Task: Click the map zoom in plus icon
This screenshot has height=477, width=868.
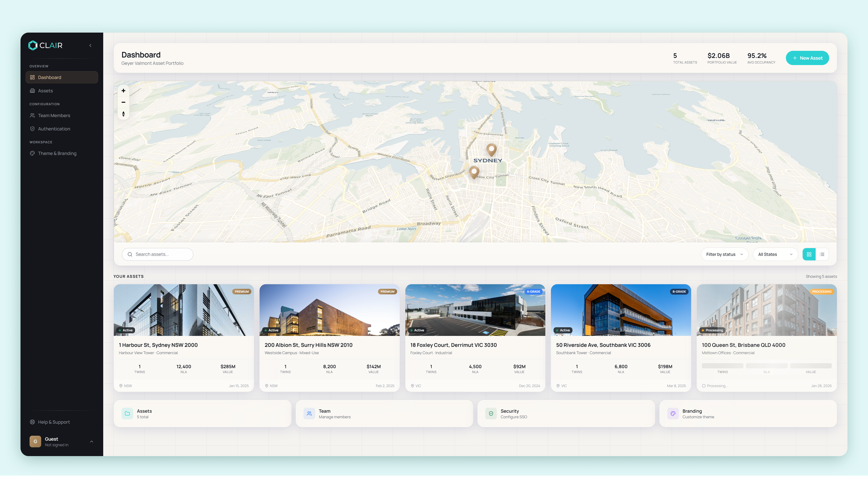Action: click(x=123, y=91)
